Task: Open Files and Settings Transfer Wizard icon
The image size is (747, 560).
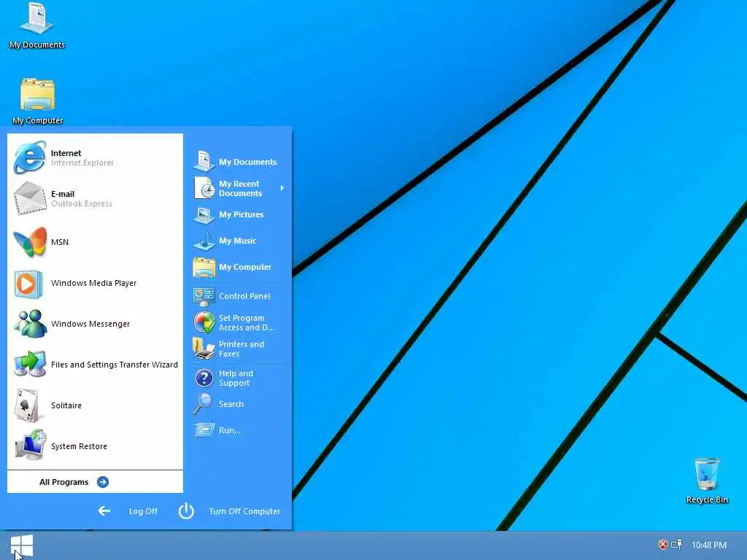Action: coord(29,365)
